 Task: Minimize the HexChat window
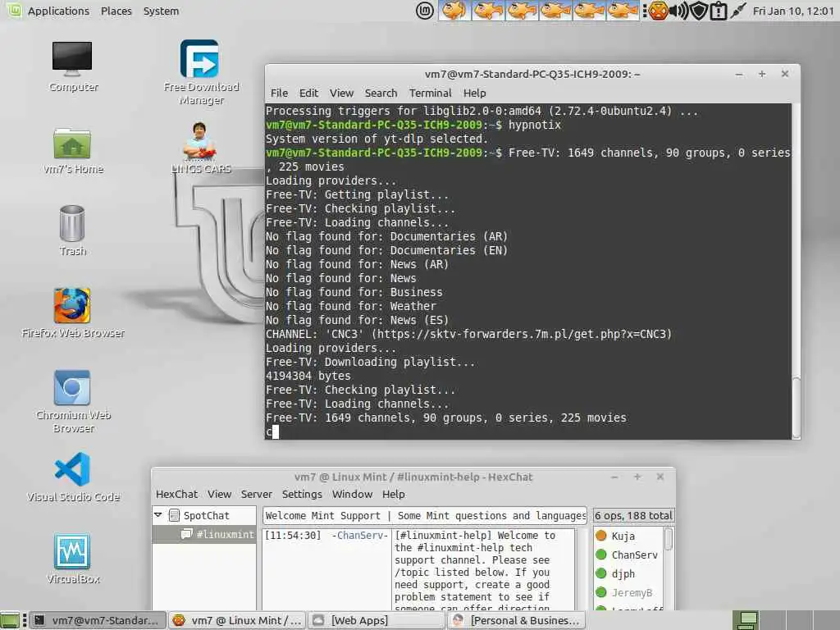(614, 477)
